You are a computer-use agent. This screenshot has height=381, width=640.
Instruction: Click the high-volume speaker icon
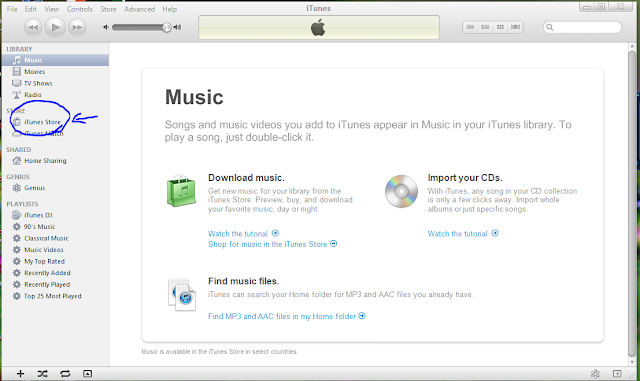click(x=178, y=27)
